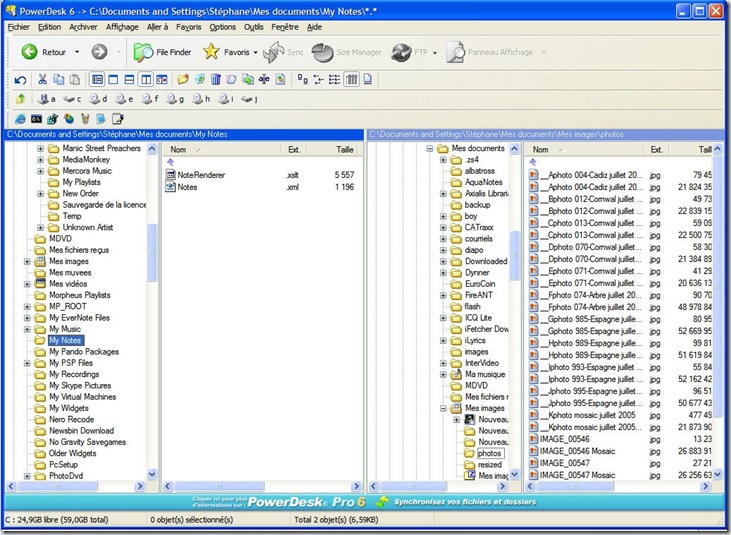Screen dimensions: 731x535
Task: Click the undo arrow icon
Action: 21,79
